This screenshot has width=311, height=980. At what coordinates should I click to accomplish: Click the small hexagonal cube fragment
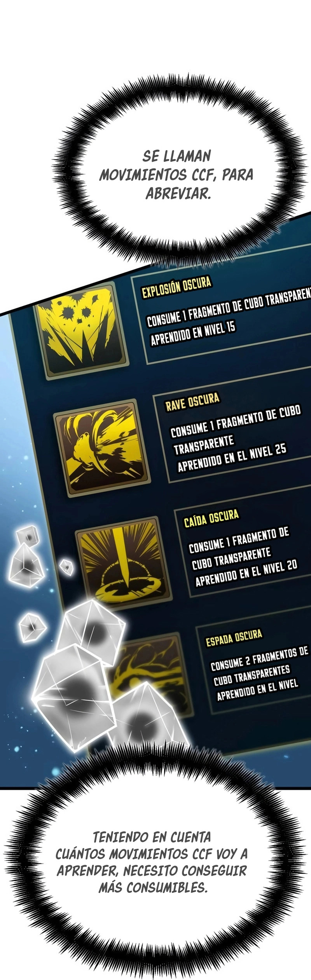pyautogui.click(x=32, y=627)
